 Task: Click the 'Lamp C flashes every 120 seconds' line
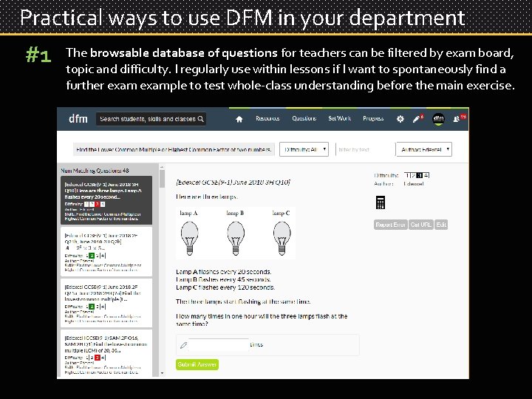[x=225, y=287]
